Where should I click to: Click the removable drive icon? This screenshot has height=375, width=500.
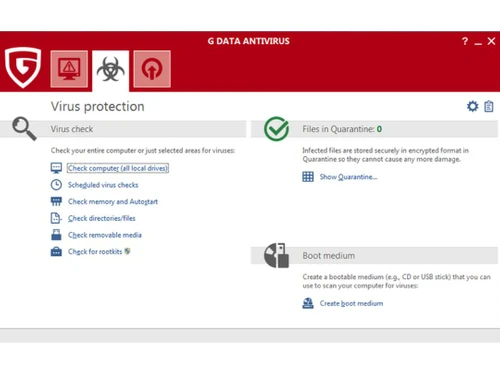coord(56,235)
